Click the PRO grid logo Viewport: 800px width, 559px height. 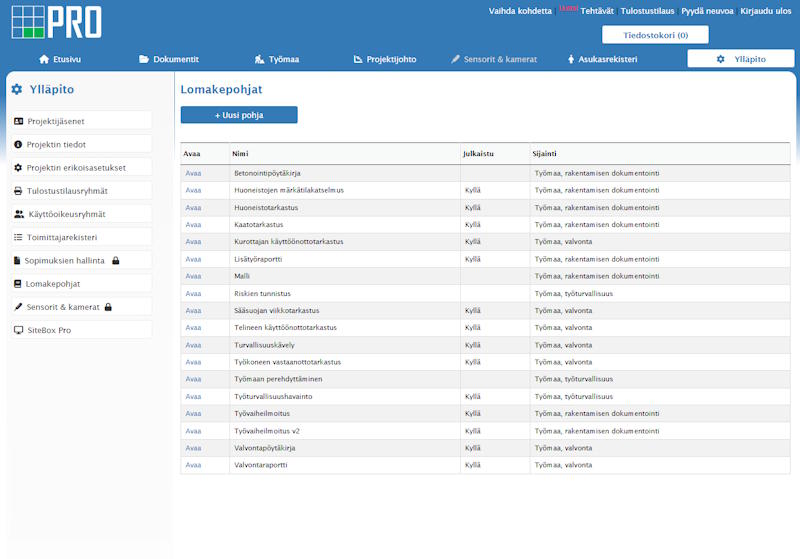pos(57,20)
